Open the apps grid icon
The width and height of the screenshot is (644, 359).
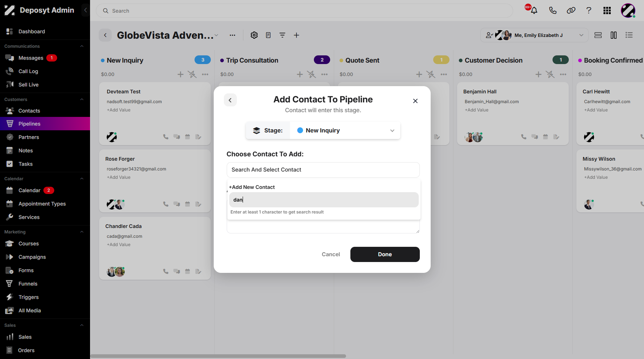pyautogui.click(x=607, y=10)
